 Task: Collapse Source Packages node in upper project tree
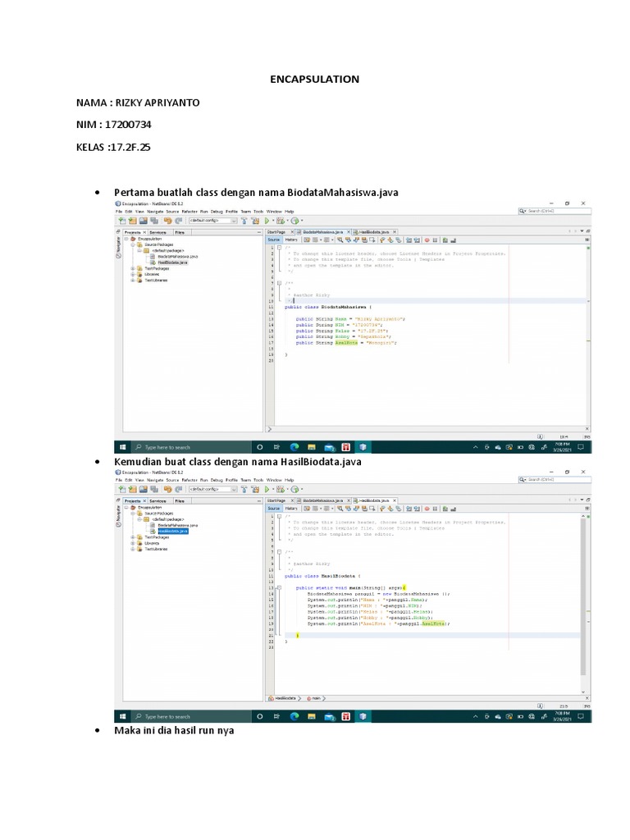tap(133, 244)
